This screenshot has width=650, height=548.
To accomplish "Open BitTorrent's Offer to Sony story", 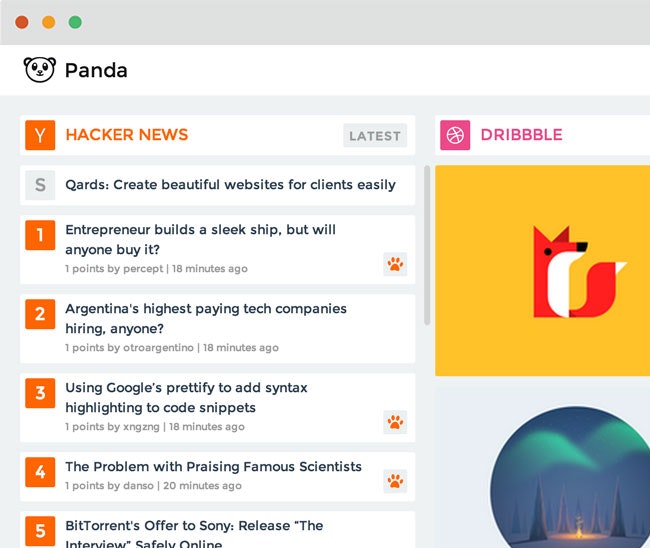I will click(194, 534).
